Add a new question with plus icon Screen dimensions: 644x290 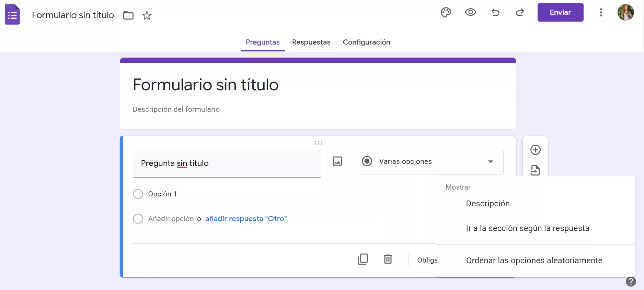tap(536, 150)
